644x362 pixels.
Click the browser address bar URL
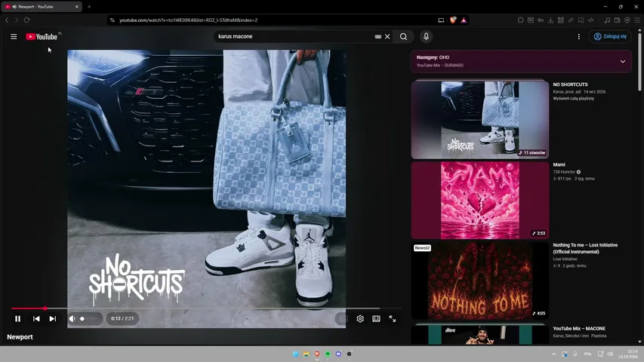coord(189,20)
